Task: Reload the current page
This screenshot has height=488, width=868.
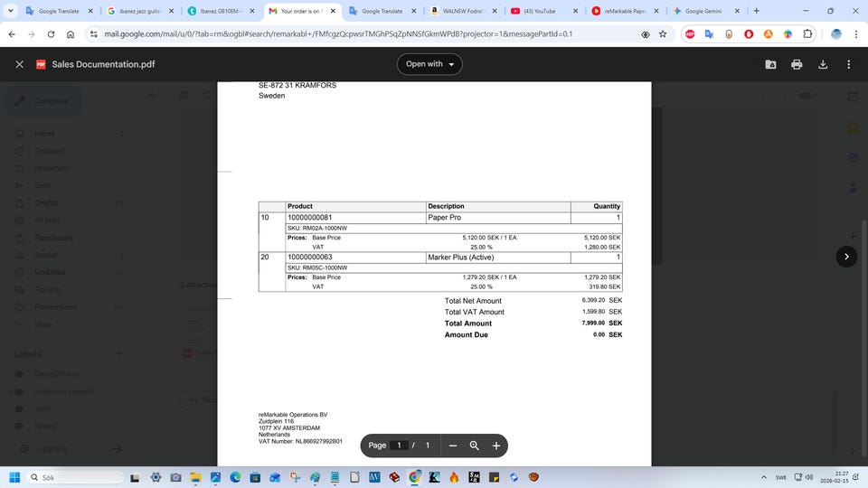Action: tap(51, 33)
